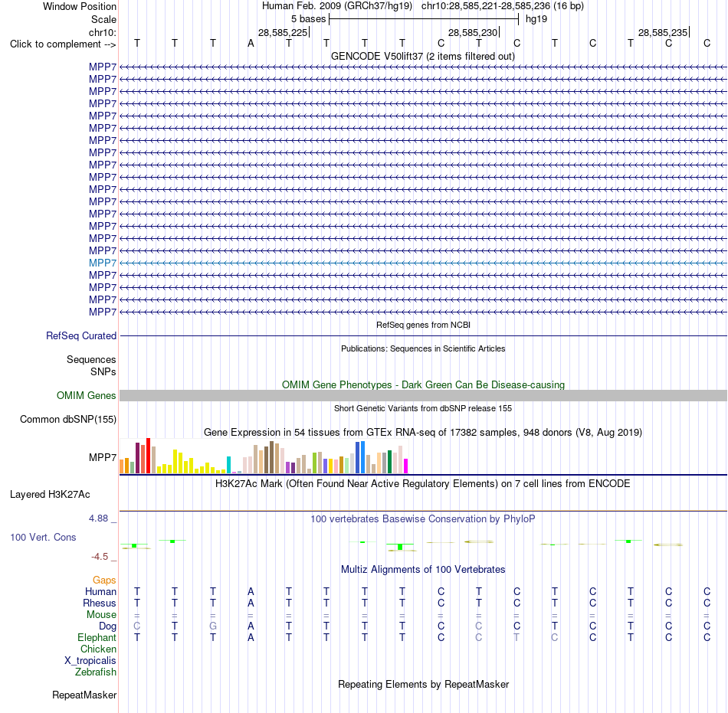Click the 'Layered H3K27Ac' label
Image resolution: width=728 pixels, height=713 pixels.
[x=50, y=495]
